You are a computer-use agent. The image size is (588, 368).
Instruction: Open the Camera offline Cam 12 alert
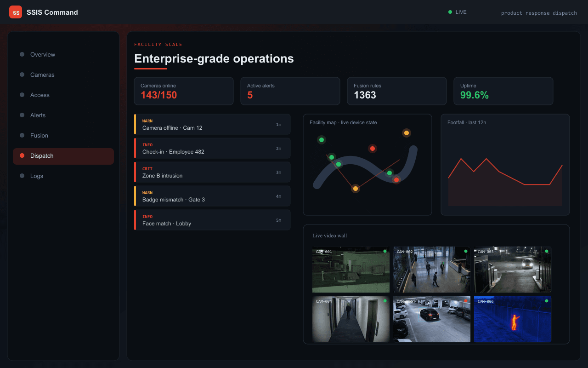click(212, 124)
